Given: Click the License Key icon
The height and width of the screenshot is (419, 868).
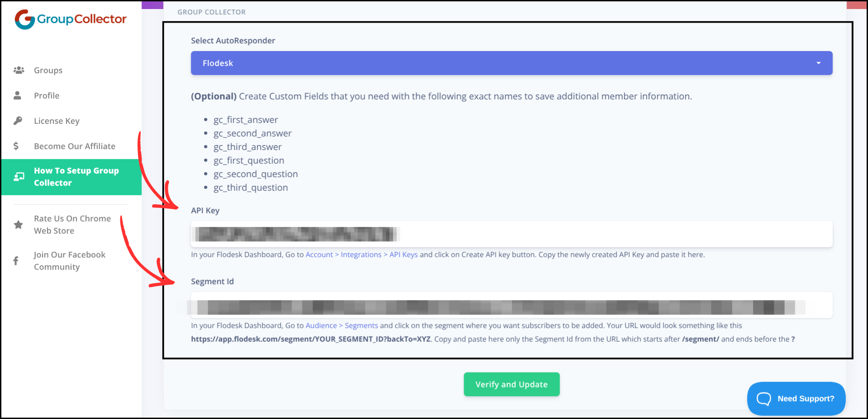Looking at the screenshot, I should pos(18,121).
